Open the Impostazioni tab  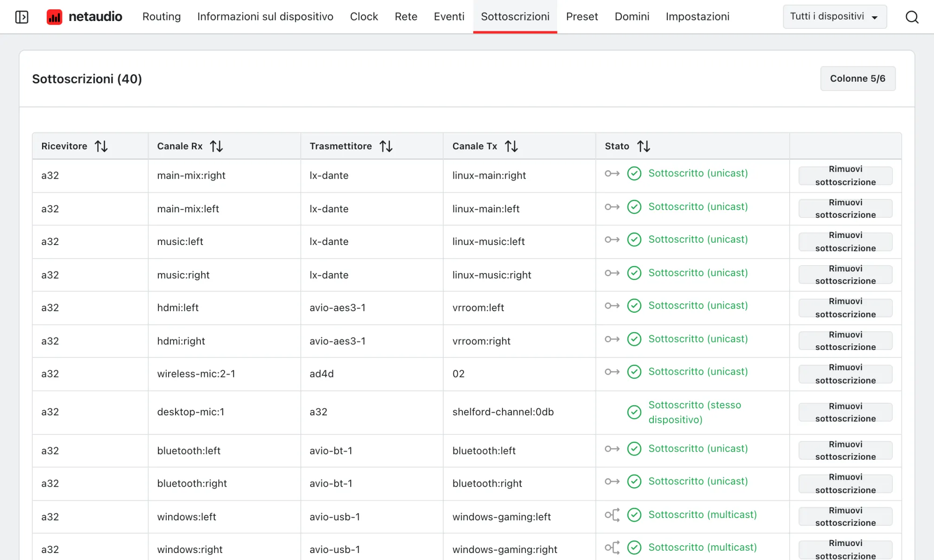pyautogui.click(x=697, y=17)
